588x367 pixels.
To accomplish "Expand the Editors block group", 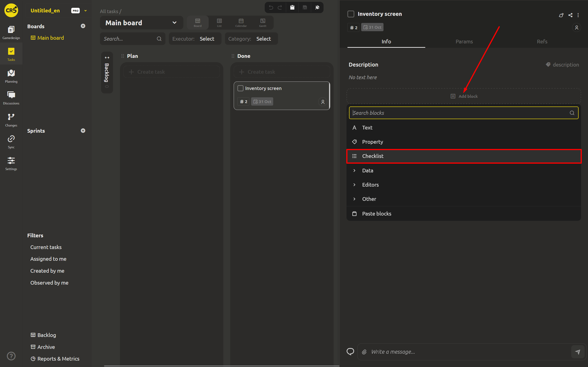I will [x=464, y=185].
